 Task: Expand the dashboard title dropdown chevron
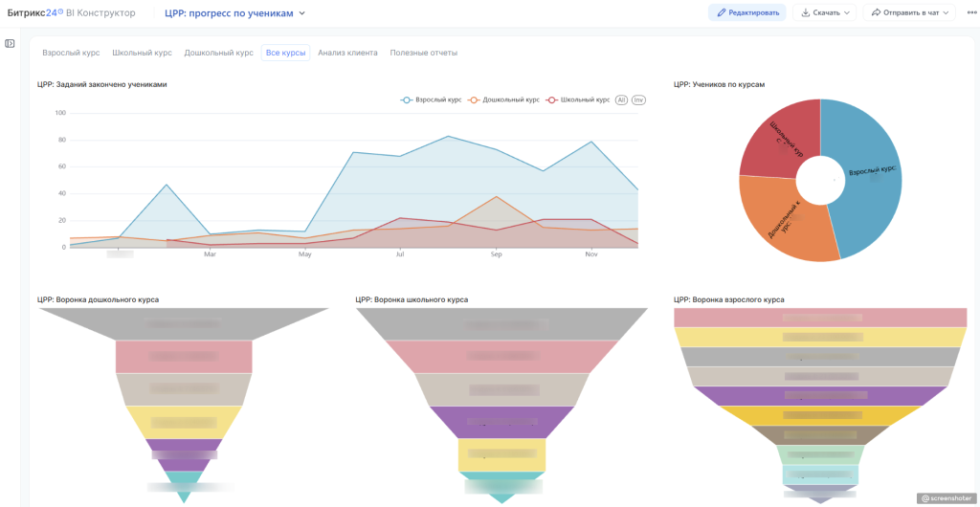302,13
